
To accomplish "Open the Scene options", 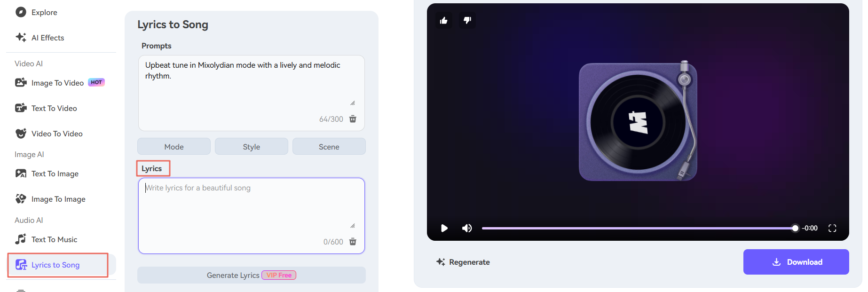I will 329,147.
